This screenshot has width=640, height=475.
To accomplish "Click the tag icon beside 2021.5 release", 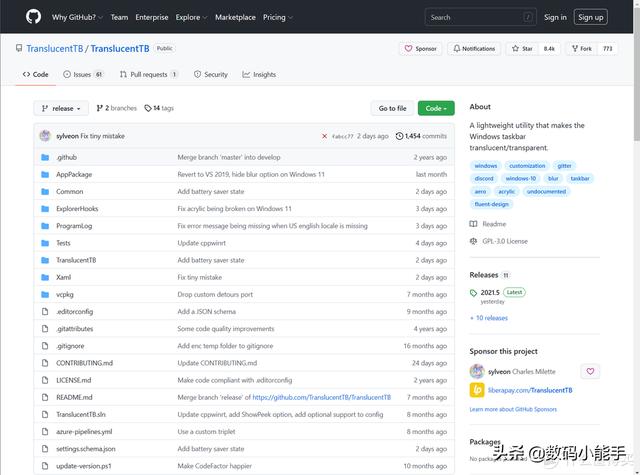I will pos(473,293).
